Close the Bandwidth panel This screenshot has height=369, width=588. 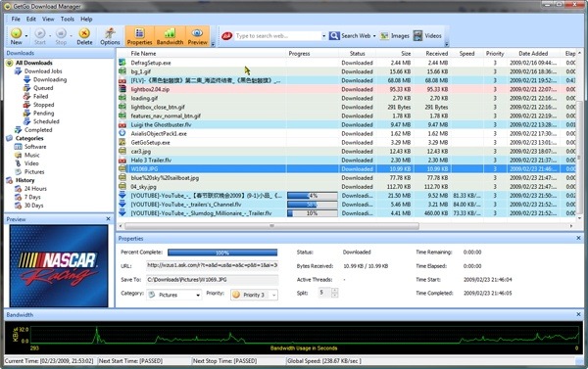click(x=578, y=314)
